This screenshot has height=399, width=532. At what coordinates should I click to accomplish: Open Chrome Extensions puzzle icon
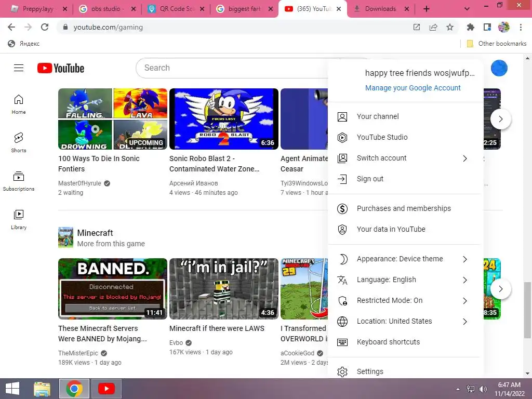pyautogui.click(x=470, y=27)
